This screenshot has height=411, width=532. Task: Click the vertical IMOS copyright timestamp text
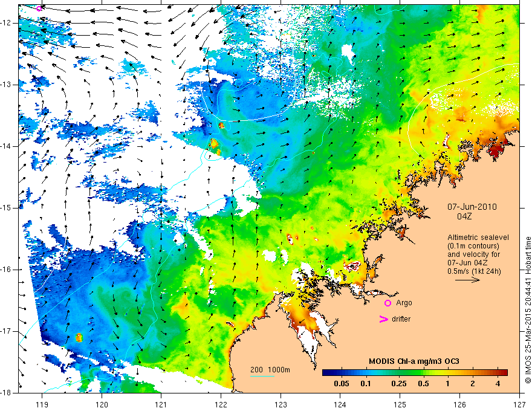click(x=528, y=310)
